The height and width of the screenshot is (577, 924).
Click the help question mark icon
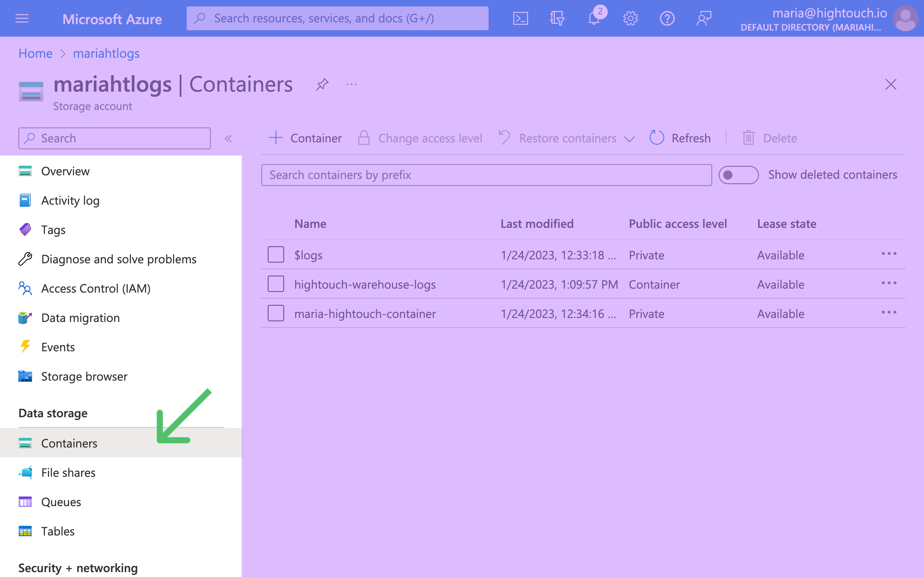pos(667,18)
